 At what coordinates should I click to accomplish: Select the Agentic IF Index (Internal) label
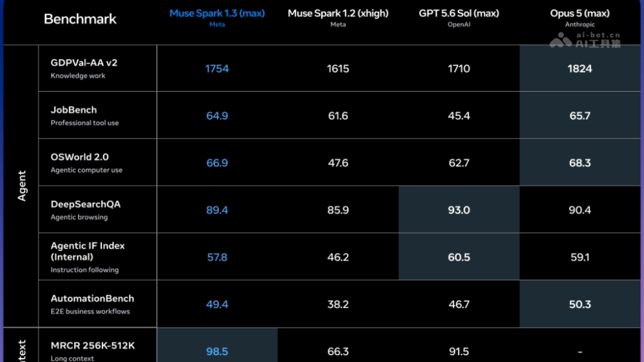click(87, 257)
